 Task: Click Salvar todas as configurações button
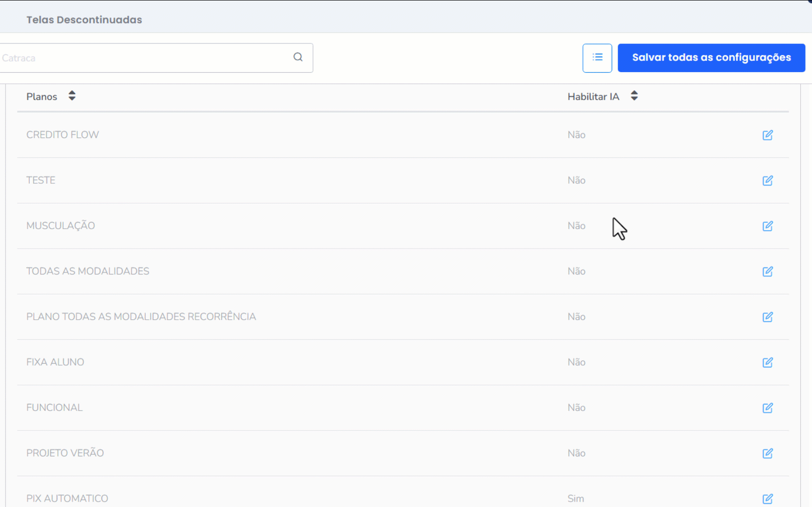click(711, 58)
